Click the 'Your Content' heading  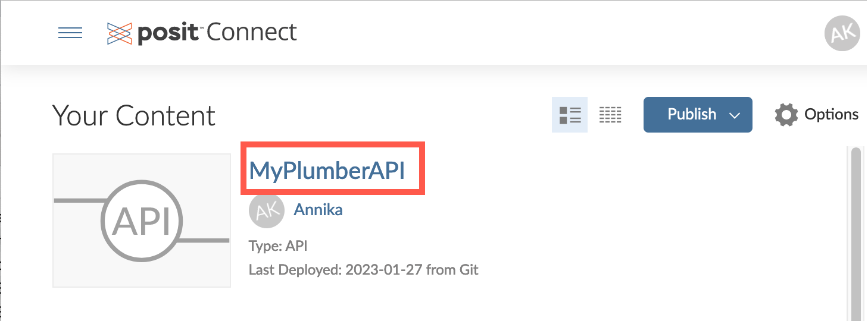(134, 115)
